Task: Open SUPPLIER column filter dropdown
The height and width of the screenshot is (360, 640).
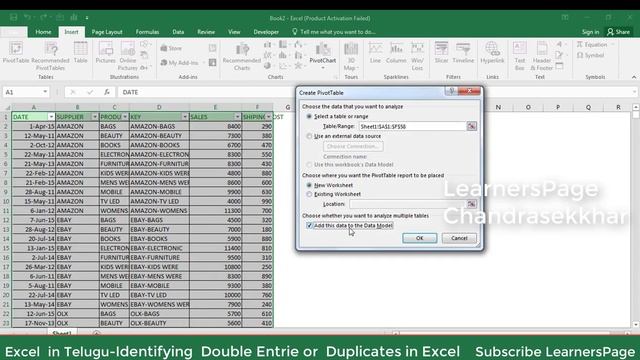Action: (x=95, y=117)
